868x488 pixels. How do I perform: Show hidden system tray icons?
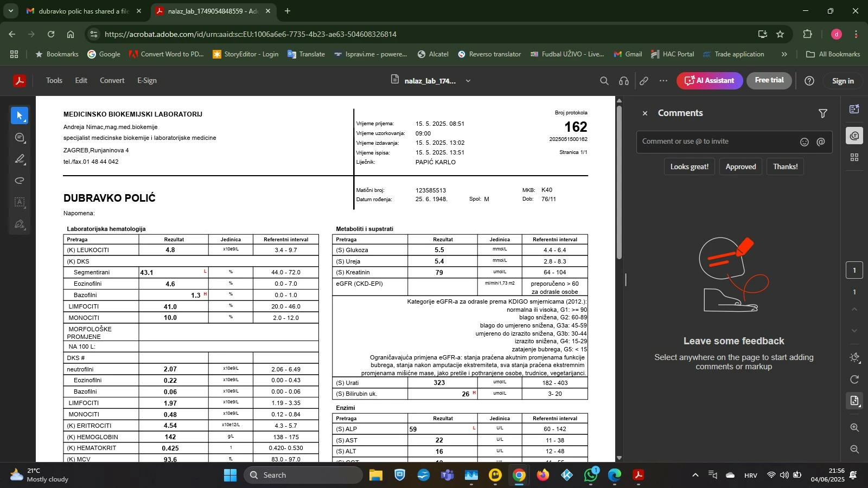click(695, 476)
